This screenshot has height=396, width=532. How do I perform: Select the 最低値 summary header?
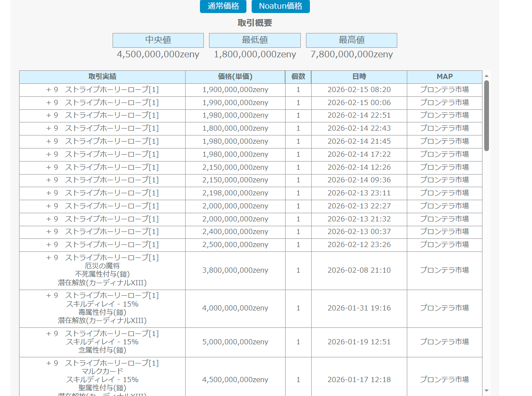[255, 40]
